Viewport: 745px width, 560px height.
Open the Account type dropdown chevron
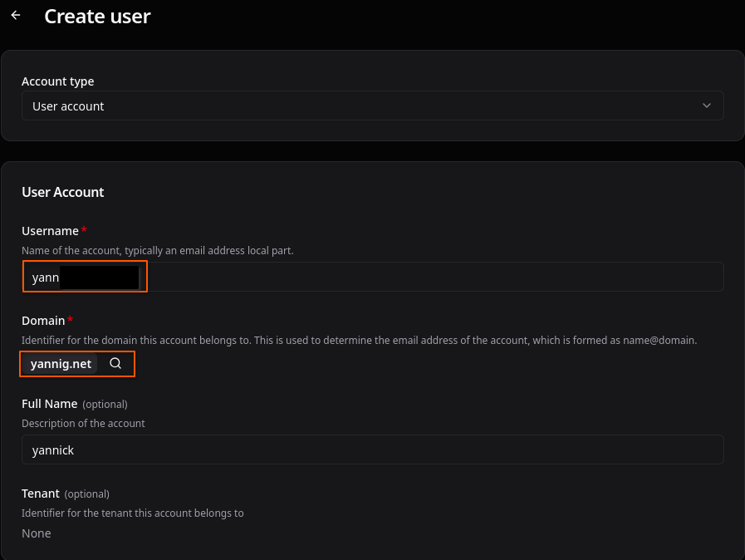(x=707, y=106)
